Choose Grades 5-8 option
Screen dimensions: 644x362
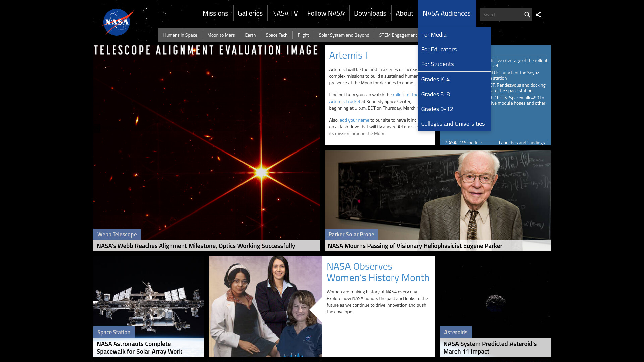tap(454, 94)
